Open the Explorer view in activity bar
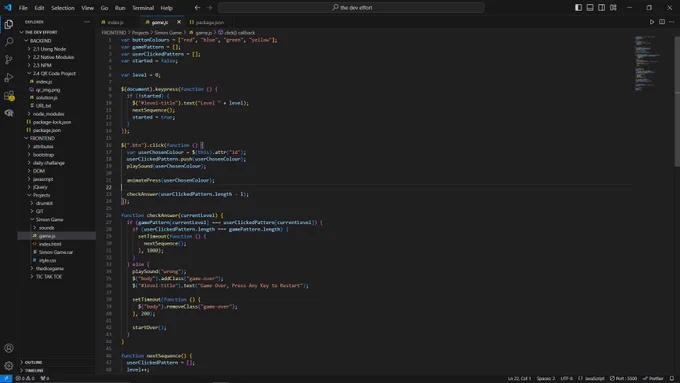The image size is (680, 383). 9,24
